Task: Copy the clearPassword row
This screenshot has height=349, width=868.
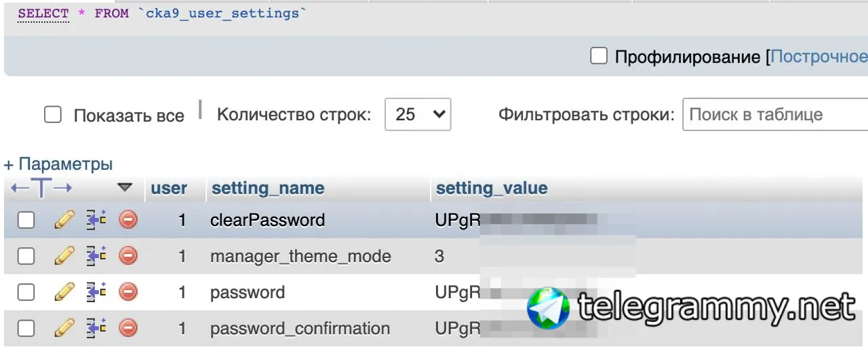Action: point(96,220)
